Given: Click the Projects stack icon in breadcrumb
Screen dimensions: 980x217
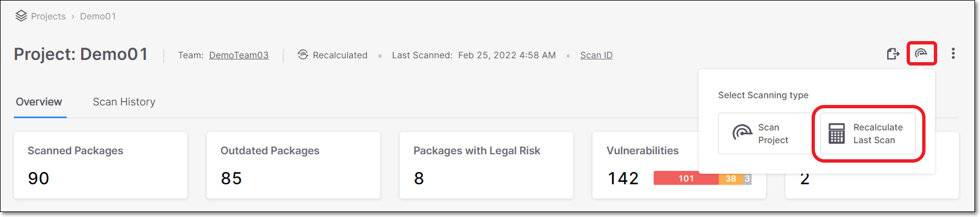Looking at the screenshot, I should tap(21, 16).
